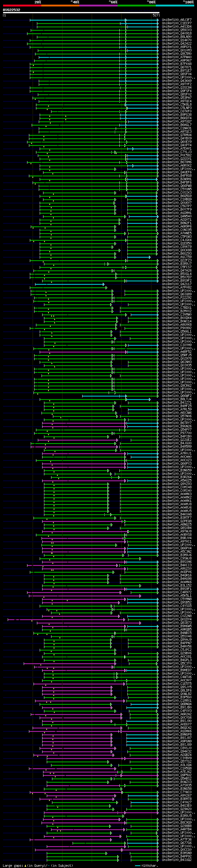The height and width of the screenshot is (868, 197).
Task: Open hit UniRef100_Q40918
Action: (177, 33)
